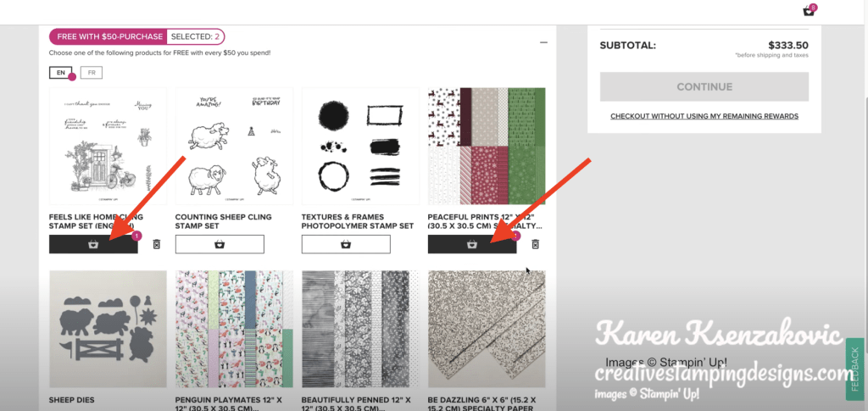This screenshot has width=868, height=411.
Task: Click the Continue button
Action: click(704, 86)
